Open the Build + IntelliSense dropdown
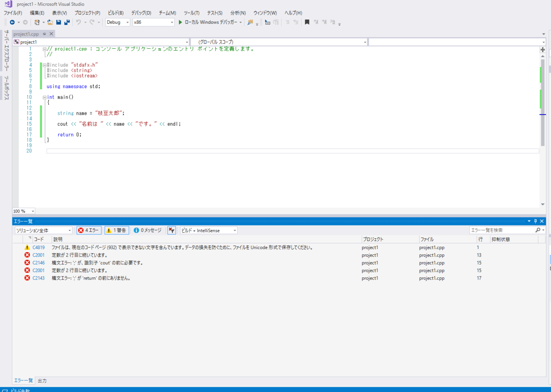The height and width of the screenshot is (392, 551). point(208,230)
